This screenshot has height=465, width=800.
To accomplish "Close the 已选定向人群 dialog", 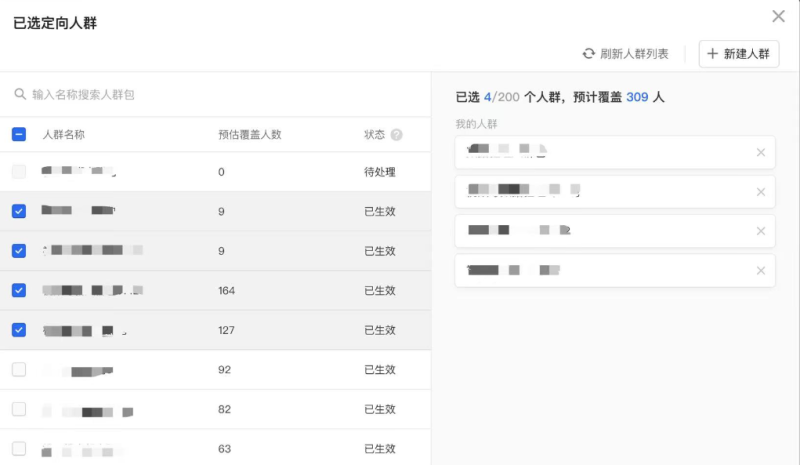I will pyautogui.click(x=778, y=16).
